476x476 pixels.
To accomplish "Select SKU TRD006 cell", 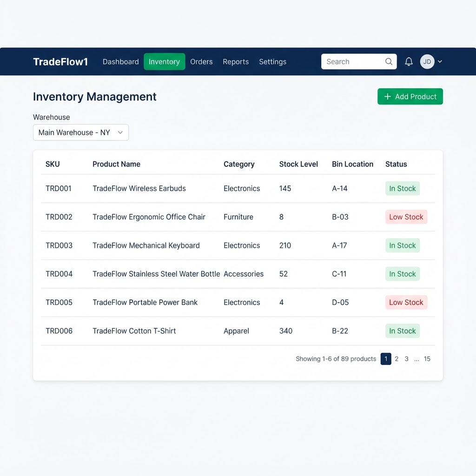I will 59,331.
